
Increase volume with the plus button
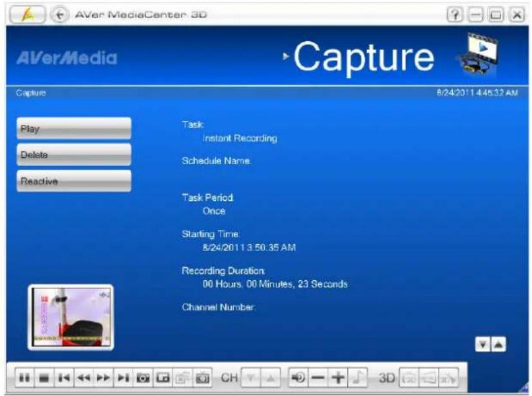tap(338, 377)
